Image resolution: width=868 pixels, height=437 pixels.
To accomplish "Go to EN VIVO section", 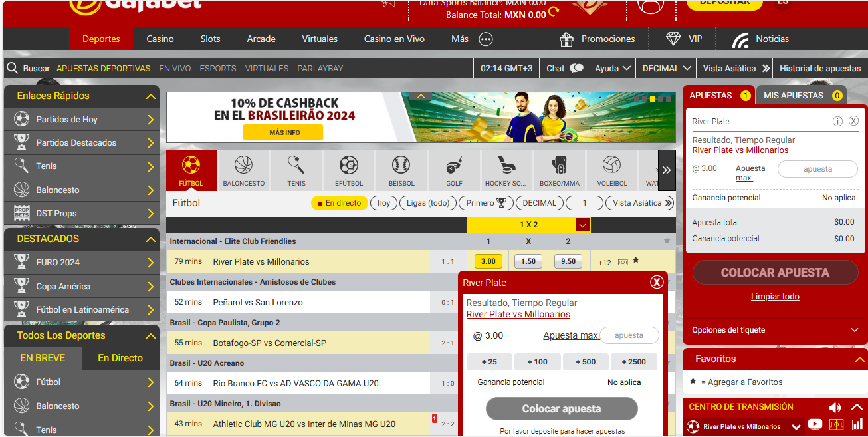I will pos(175,68).
